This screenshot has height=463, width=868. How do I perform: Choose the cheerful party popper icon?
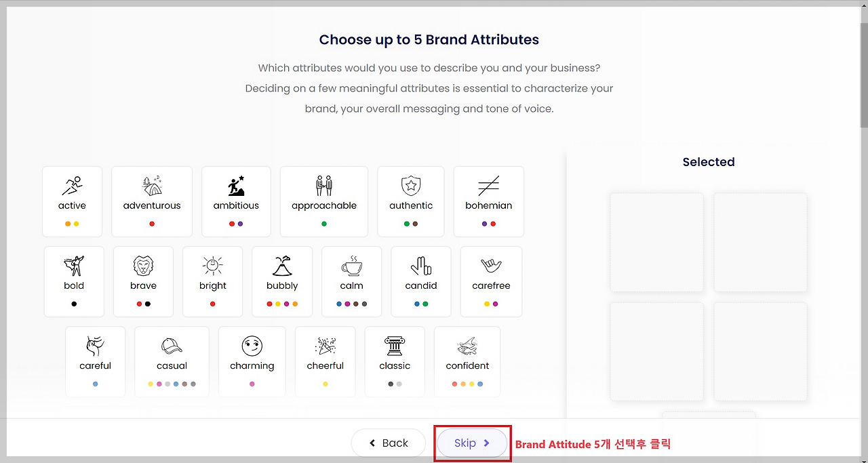click(x=325, y=346)
